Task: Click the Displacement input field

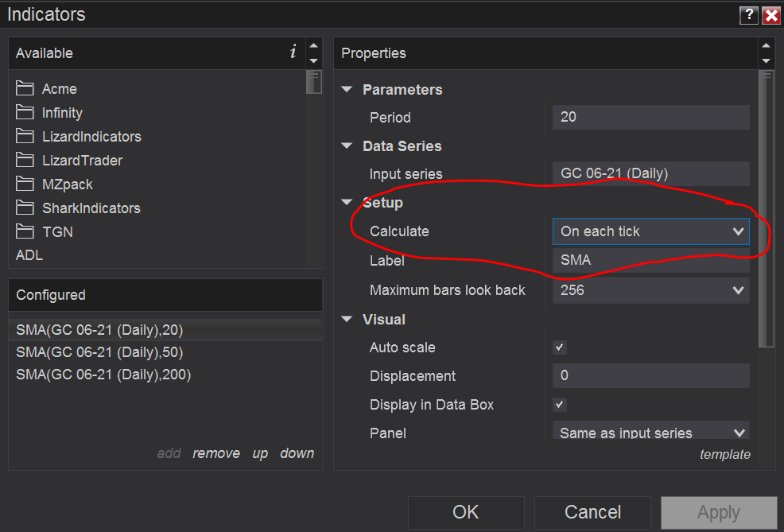Action: pos(650,375)
